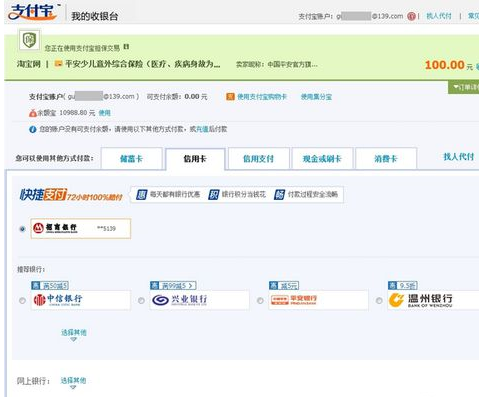Click the red account badge icon near email
This screenshot has width=479, height=397.
tap(412, 16)
